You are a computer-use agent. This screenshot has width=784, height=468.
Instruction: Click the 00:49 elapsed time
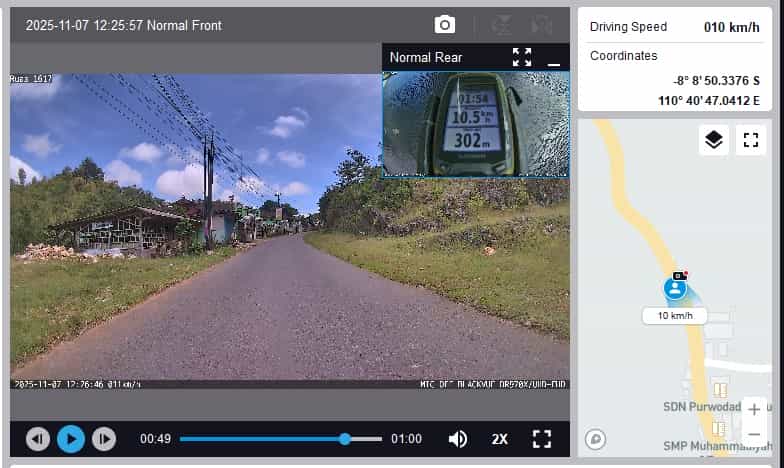(x=156, y=439)
